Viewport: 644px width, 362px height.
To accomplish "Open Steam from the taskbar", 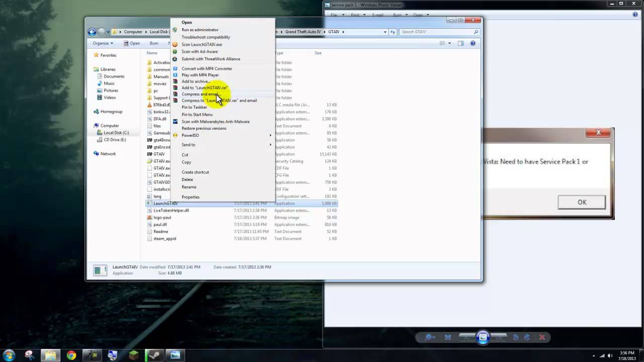I will 153,355.
